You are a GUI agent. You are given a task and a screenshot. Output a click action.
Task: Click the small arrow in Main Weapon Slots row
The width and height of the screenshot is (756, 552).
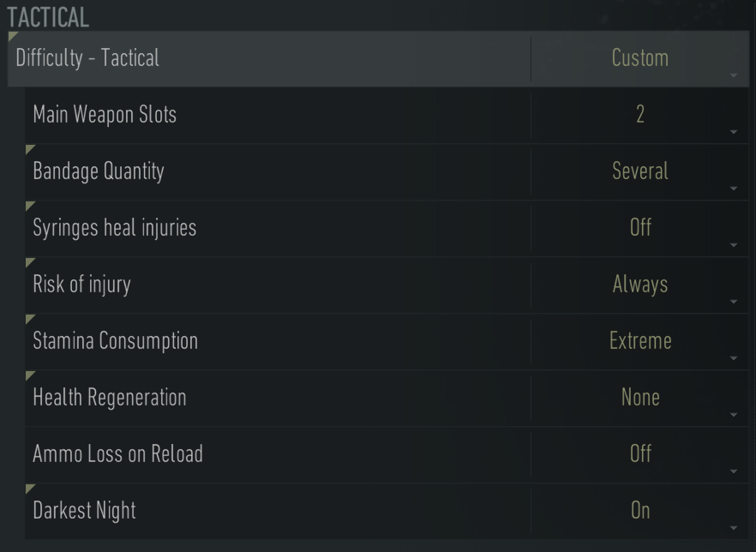734,133
